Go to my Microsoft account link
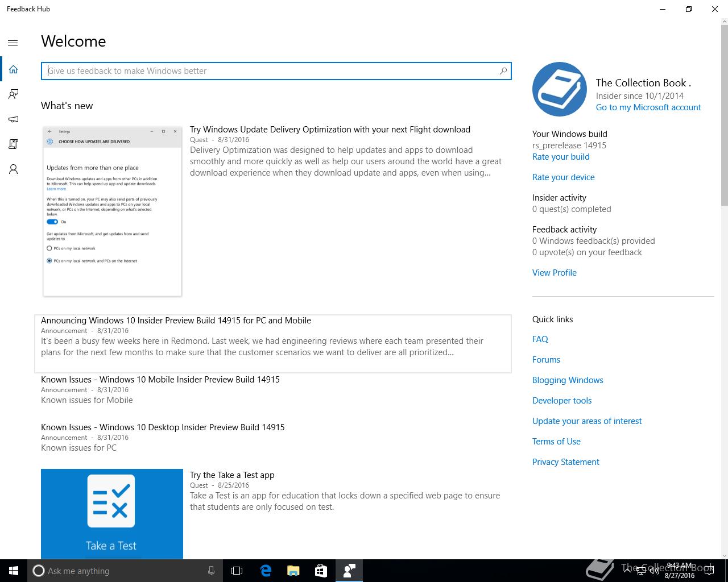 [x=648, y=107]
